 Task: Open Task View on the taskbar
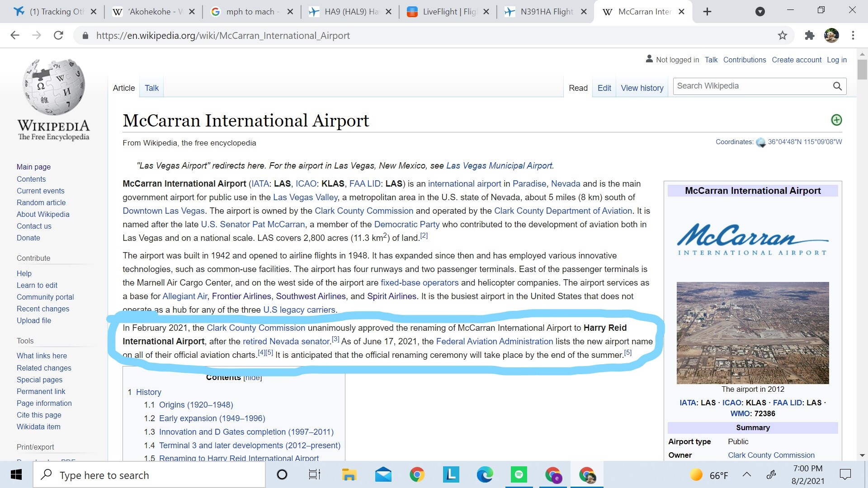pyautogui.click(x=315, y=475)
